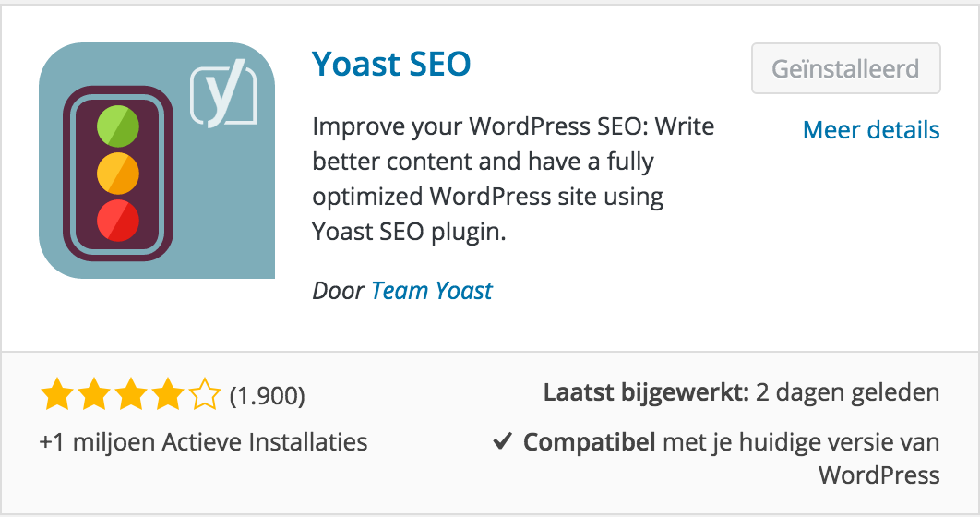Click the Yoast 'y' logo mark

point(223,94)
